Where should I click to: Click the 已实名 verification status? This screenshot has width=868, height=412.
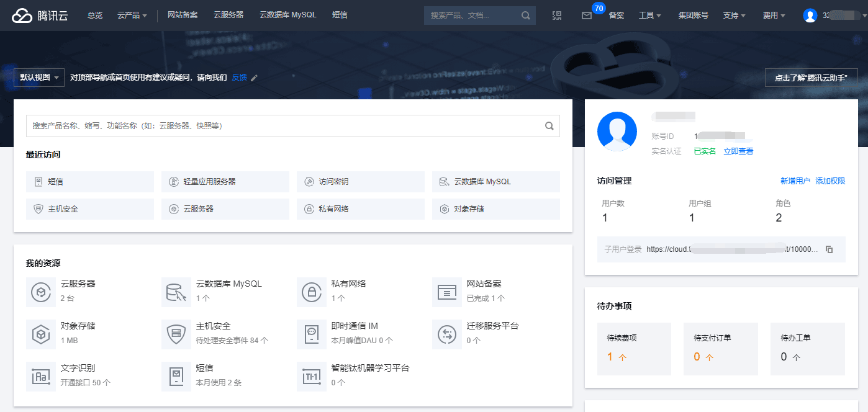click(705, 151)
